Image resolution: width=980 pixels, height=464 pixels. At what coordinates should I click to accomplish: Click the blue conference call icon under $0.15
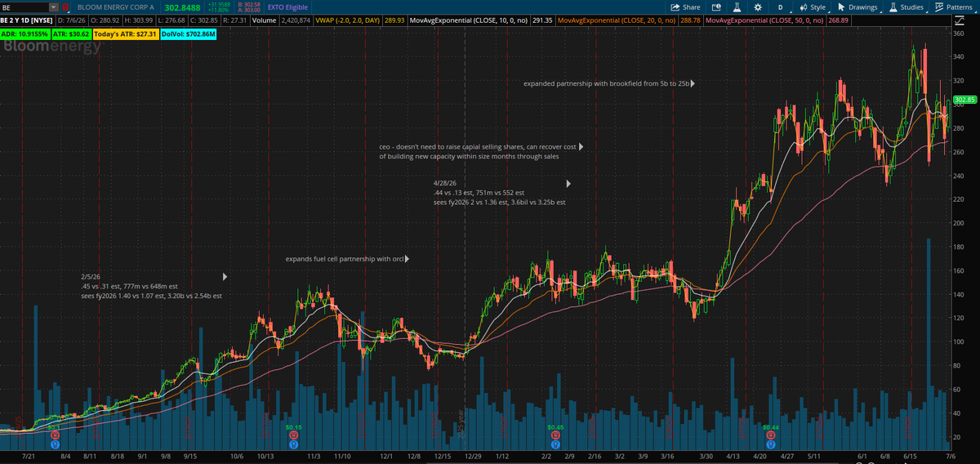click(x=294, y=445)
